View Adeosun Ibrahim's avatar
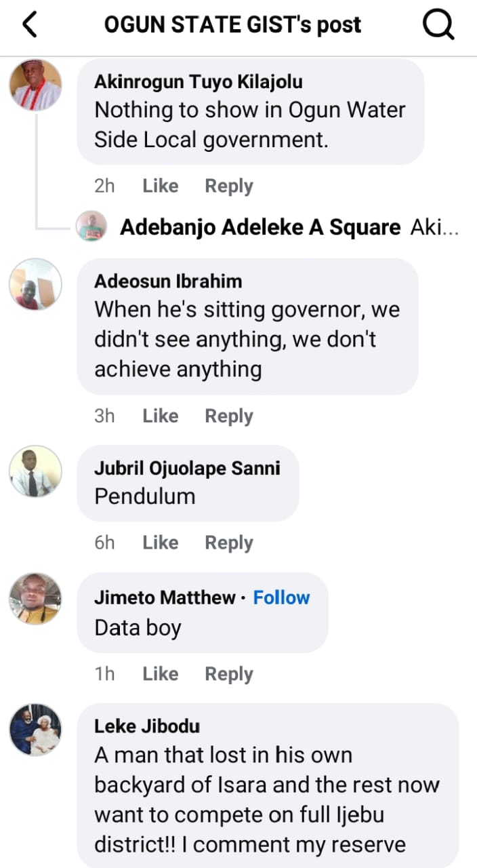Screen dimensions: 477x868 click(x=35, y=284)
